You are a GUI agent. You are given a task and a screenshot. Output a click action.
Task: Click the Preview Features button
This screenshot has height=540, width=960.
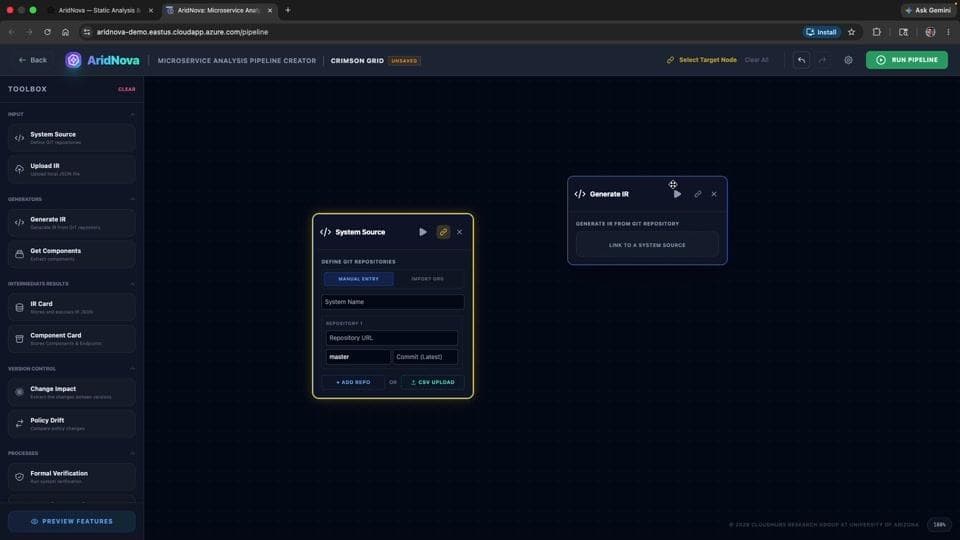click(x=72, y=522)
